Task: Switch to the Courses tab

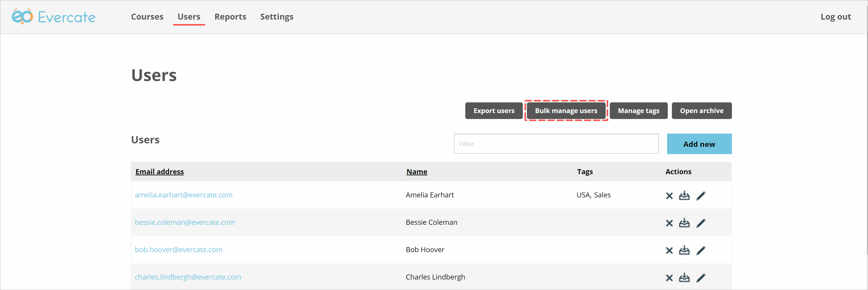Action: point(147,16)
